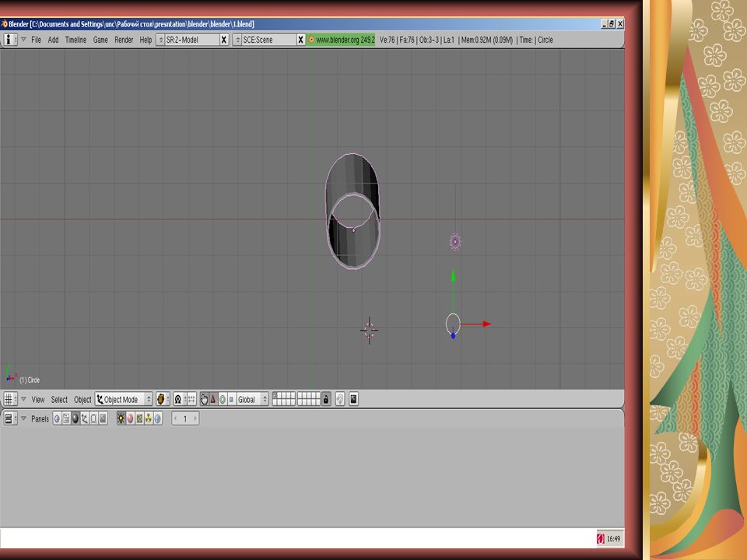Click the Ve:76 | Fa:76 statistics text

[x=397, y=40]
